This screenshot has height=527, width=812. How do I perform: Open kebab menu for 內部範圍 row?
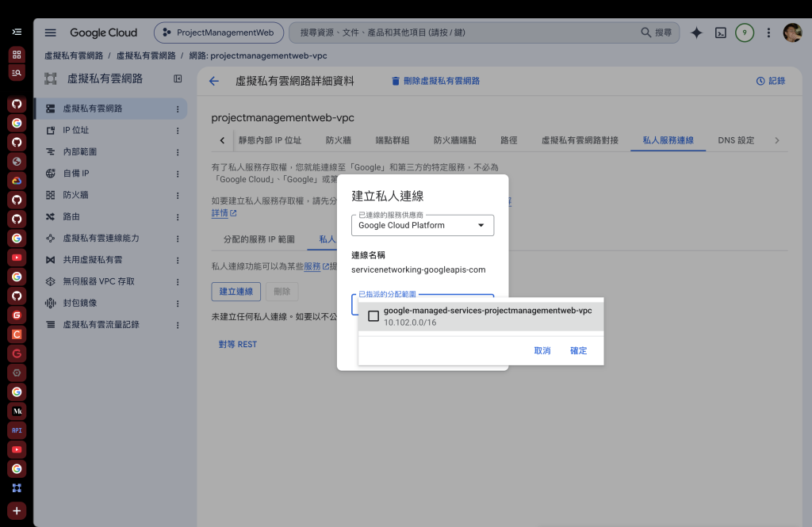178,153
